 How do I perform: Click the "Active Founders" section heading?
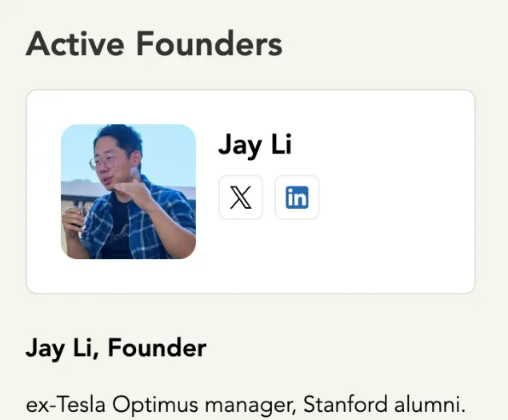pyautogui.click(x=154, y=44)
